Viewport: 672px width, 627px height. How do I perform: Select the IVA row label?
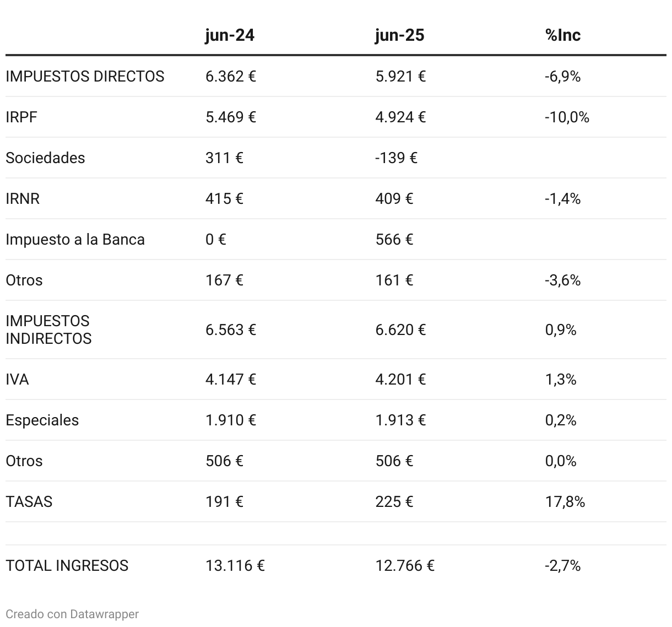click(x=17, y=379)
